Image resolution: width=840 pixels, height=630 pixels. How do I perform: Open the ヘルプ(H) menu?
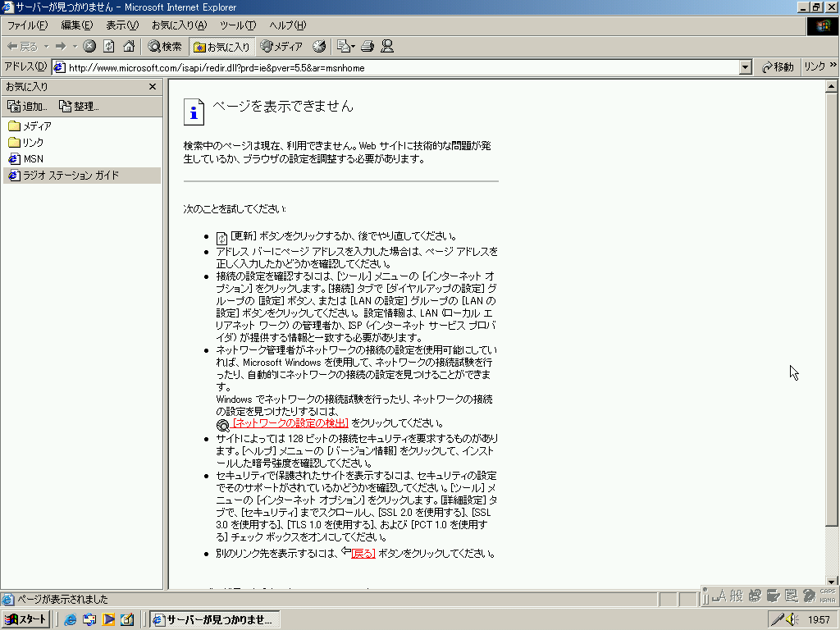pos(288,25)
